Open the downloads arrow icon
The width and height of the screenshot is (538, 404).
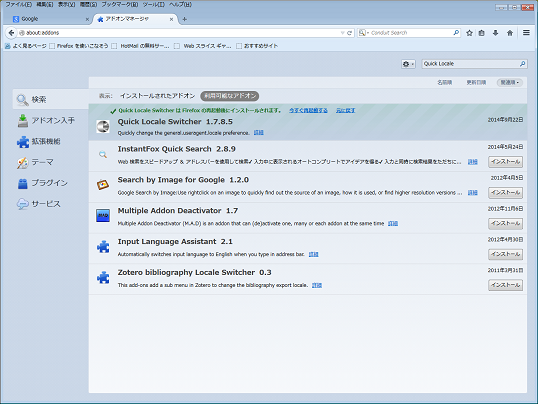click(x=495, y=33)
